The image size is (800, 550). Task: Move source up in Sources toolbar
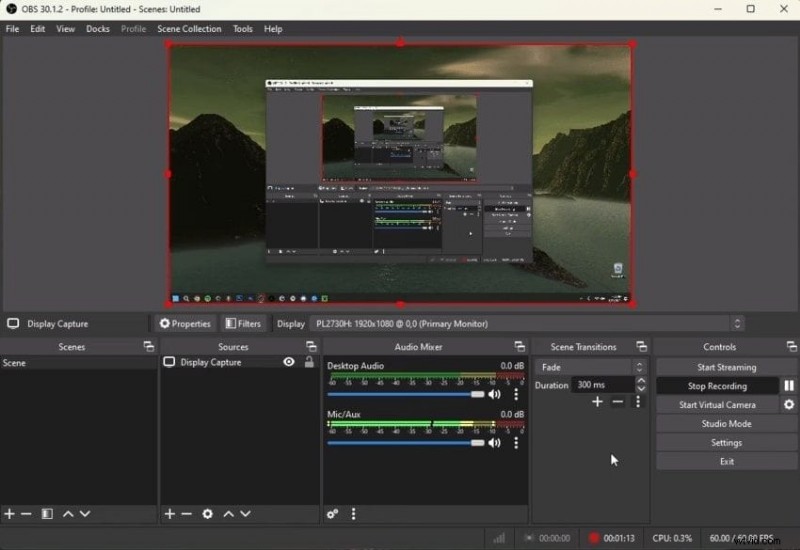[228, 513]
